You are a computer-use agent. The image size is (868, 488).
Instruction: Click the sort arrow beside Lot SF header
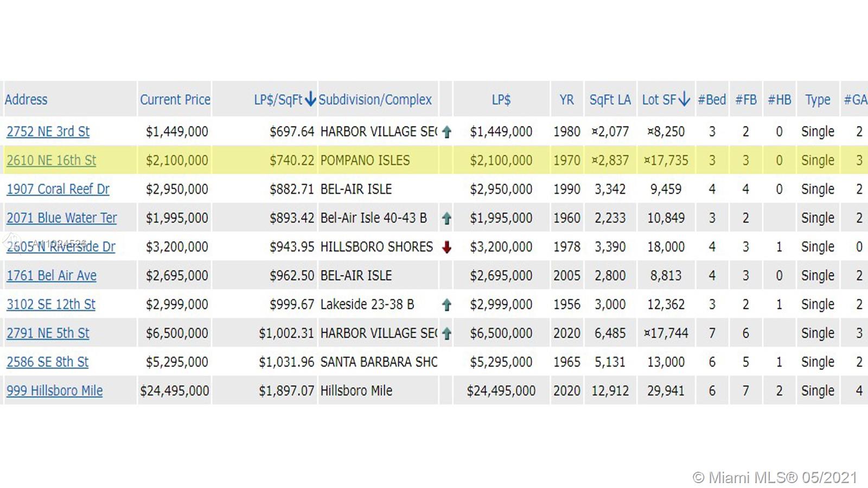685,99
